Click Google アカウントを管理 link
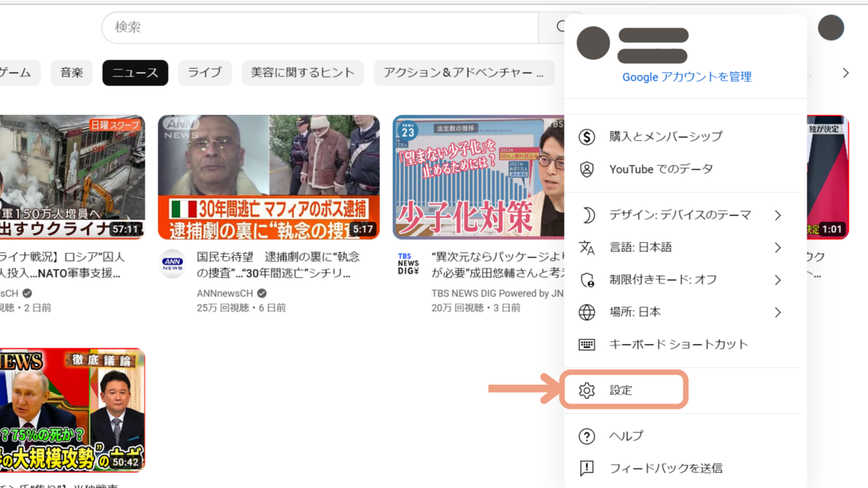 coord(687,77)
